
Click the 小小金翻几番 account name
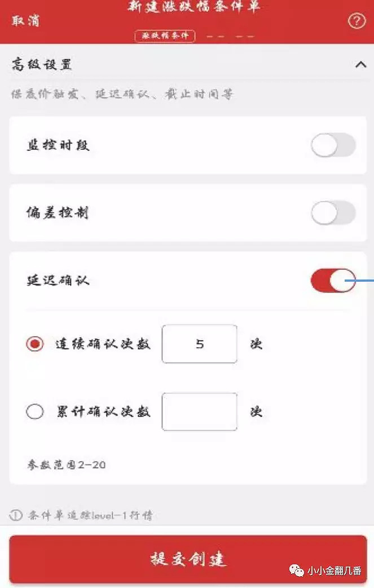(x=335, y=571)
